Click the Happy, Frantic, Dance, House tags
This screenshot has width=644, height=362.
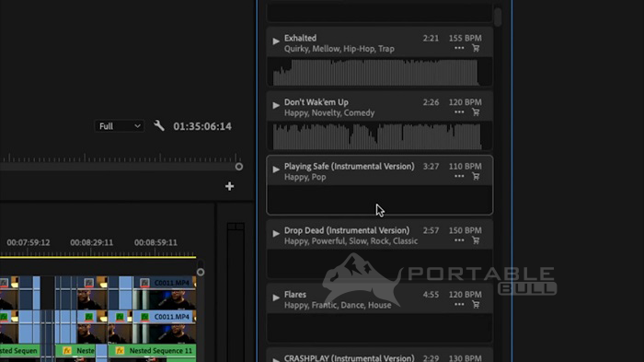coord(338,305)
